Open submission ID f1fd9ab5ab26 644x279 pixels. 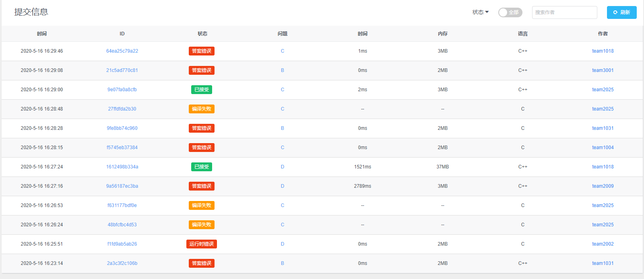(x=122, y=244)
